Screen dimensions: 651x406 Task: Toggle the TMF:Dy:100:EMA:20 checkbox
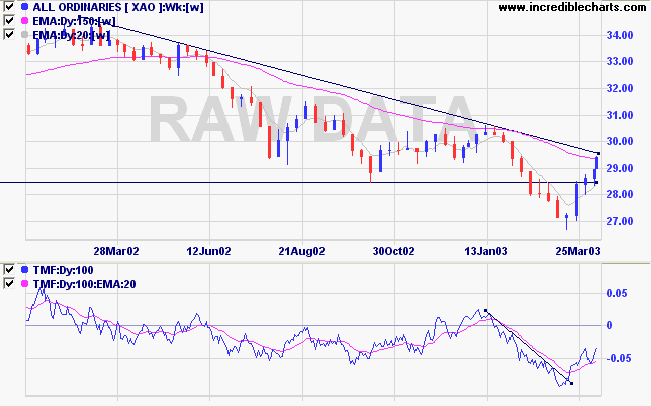9,284
